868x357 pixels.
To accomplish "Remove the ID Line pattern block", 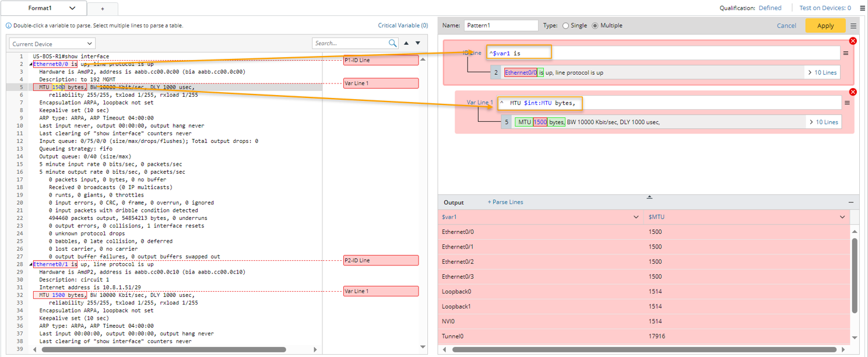I will point(853,41).
